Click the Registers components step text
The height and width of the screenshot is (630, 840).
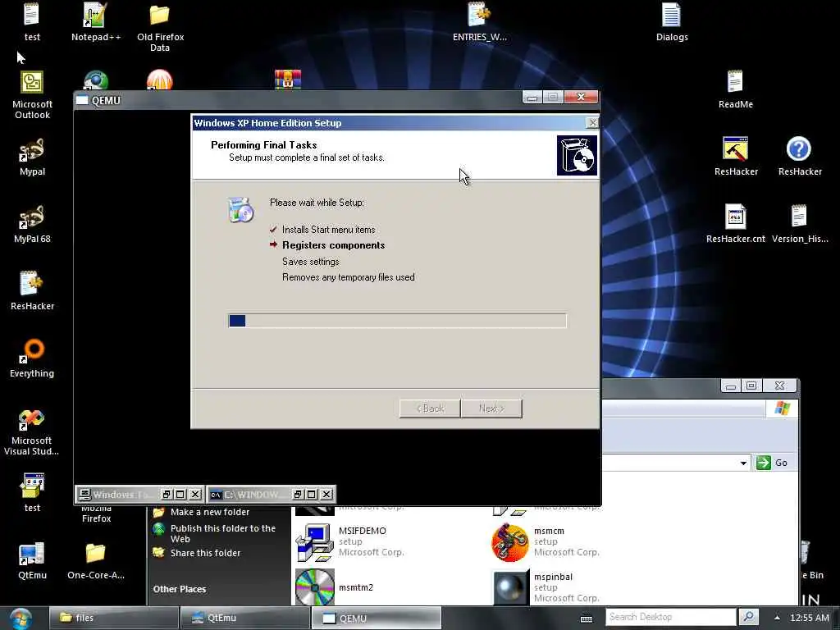333,245
